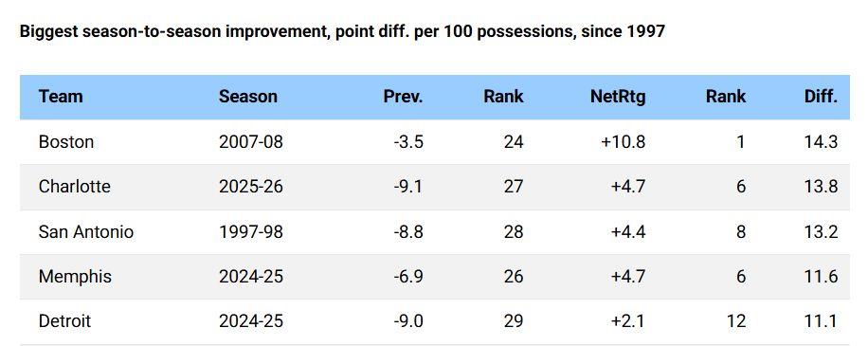Click the 11.1 Diff. value for Detroit

coord(821,321)
